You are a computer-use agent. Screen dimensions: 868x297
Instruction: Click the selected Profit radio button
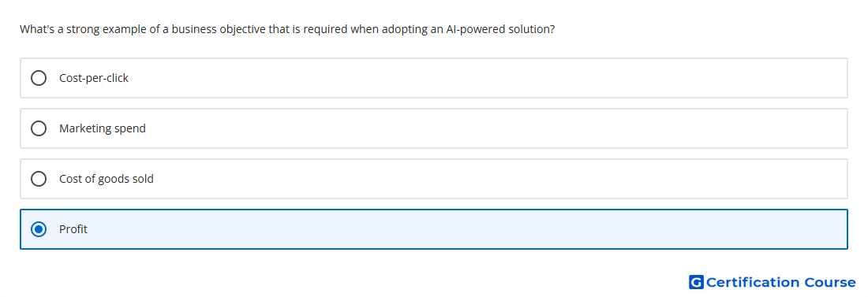39,229
